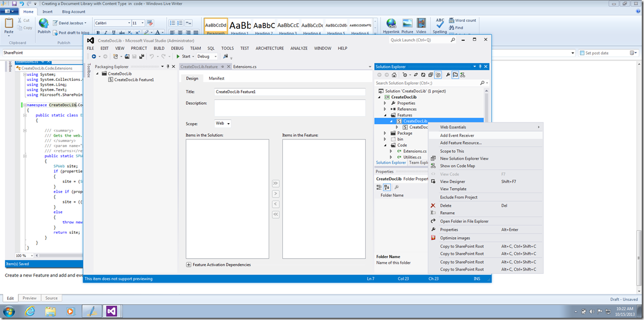The width and height of the screenshot is (644, 320).
Task: Select CreateDocLib Feature1 in Packaging Explorer
Action: point(134,80)
